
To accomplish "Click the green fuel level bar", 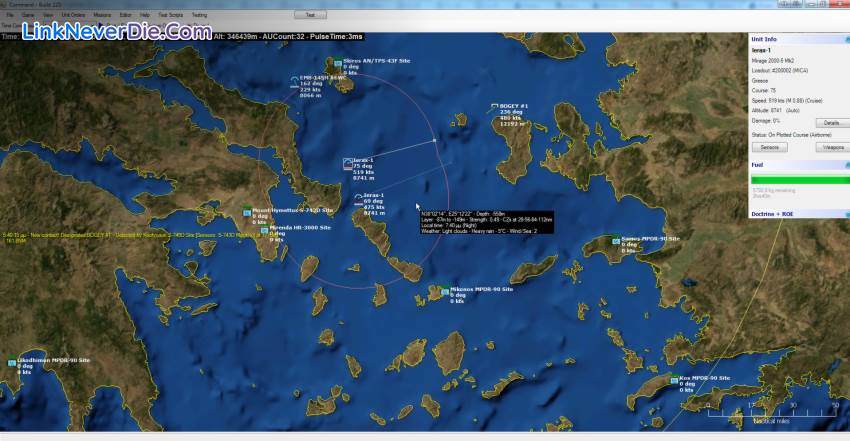I will click(x=800, y=180).
